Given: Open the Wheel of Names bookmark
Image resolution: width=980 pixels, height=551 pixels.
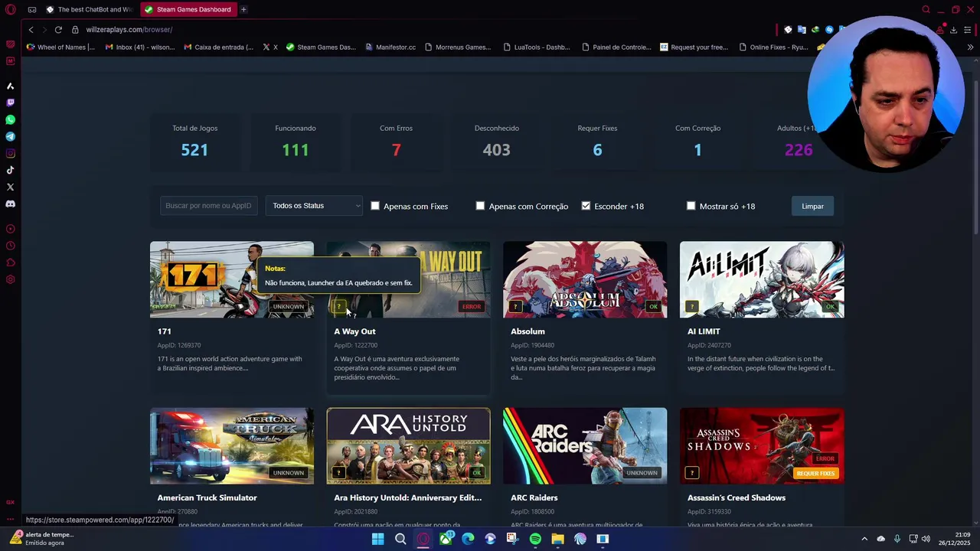Looking at the screenshot, I should [x=61, y=47].
